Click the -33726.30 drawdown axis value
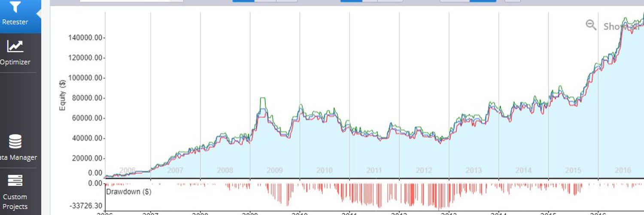 point(86,206)
